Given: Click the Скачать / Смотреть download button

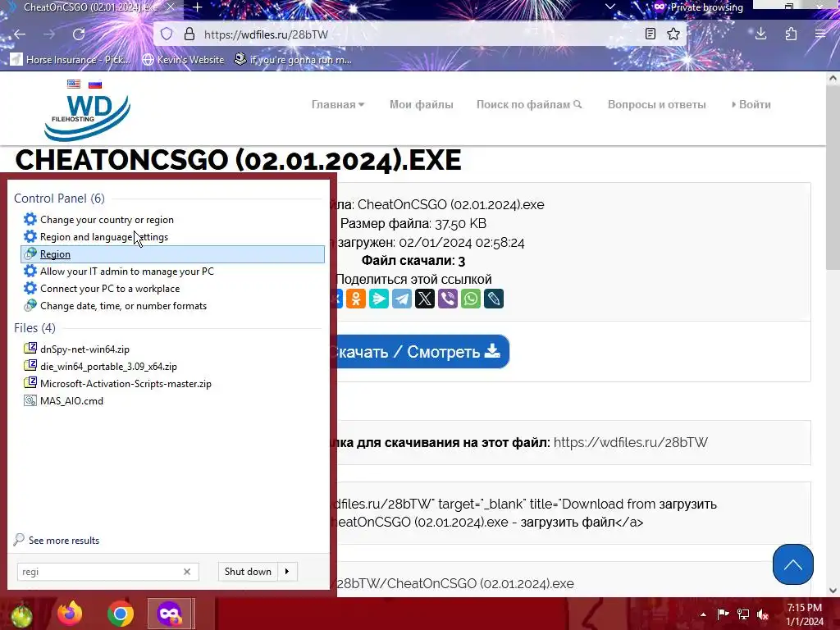Looking at the screenshot, I should click(x=421, y=351).
